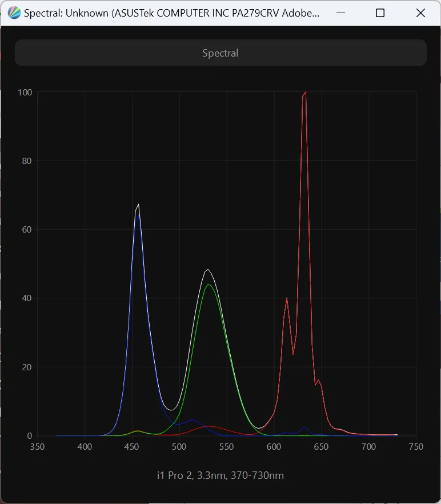The height and width of the screenshot is (504, 441).
Task: Click the tallest red peak at 100
Action: (306, 92)
